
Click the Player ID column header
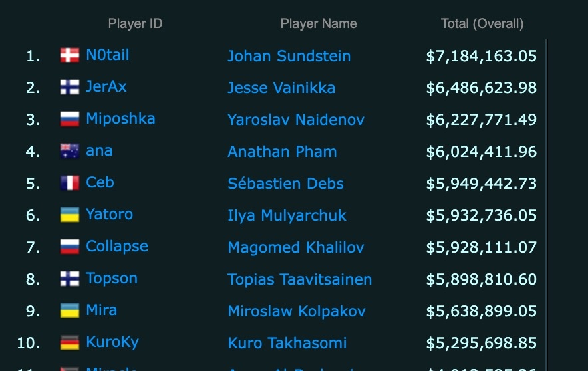click(x=135, y=24)
